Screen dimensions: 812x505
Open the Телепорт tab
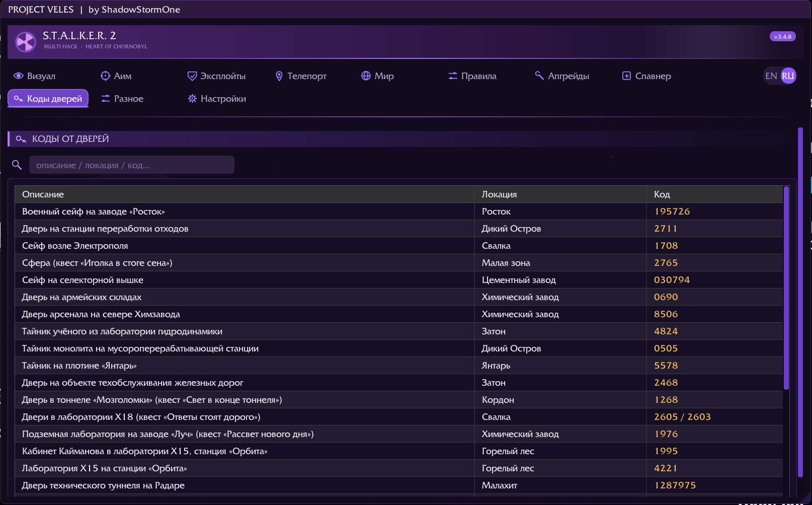tap(301, 76)
